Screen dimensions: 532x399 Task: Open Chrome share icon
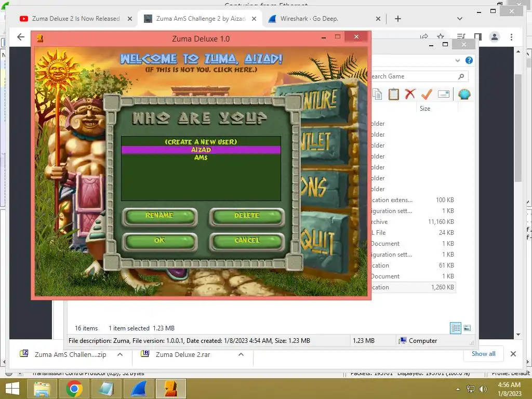pos(424,36)
